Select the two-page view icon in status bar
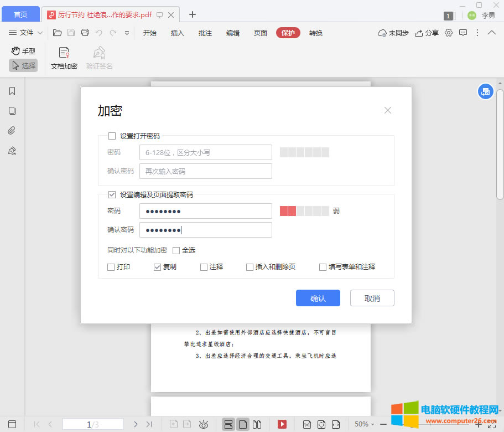Image resolution: width=504 pixels, height=432 pixels. pyautogui.click(x=257, y=424)
